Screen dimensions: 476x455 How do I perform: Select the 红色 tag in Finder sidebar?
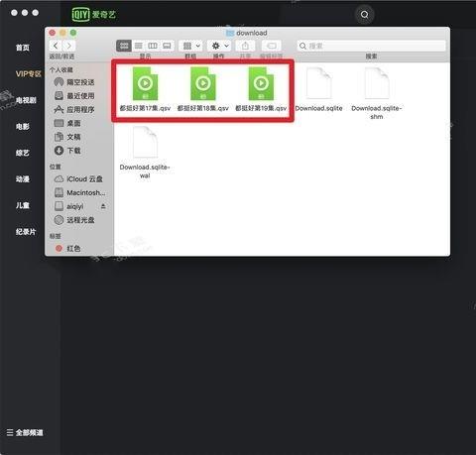point(67,248)
